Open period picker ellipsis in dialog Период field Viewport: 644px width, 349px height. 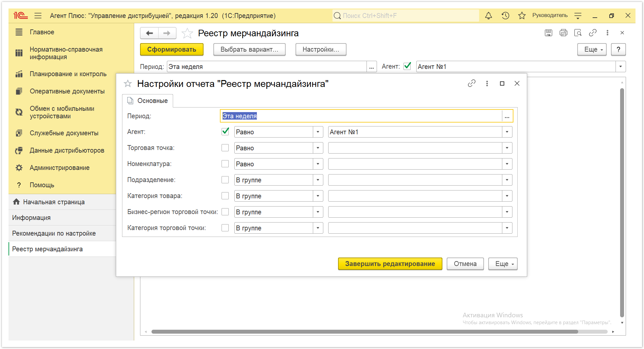(507, 116)
